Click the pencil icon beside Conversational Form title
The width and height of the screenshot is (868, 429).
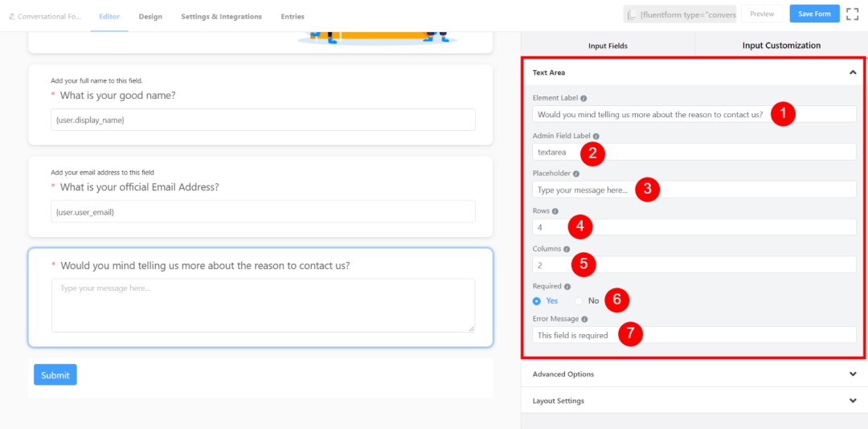tap(11, 17)
